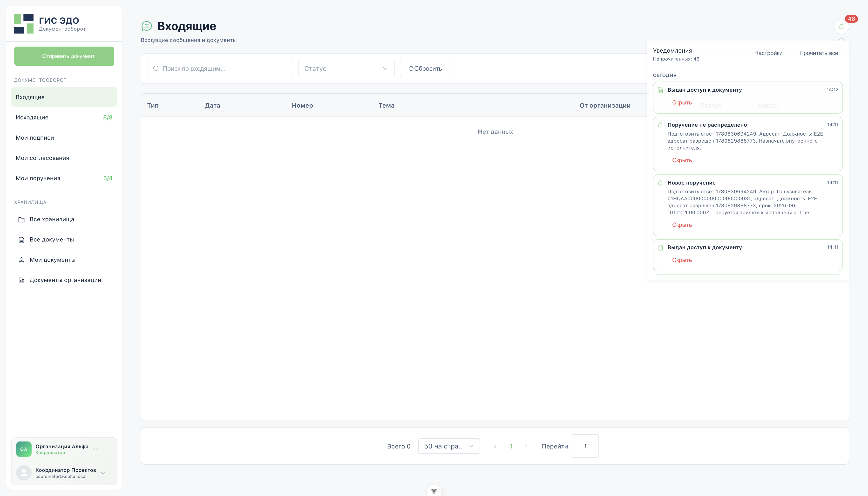Focus the Поиск по входящим search field
This screenshot has width=868, height=496.
tap(220, 69)
